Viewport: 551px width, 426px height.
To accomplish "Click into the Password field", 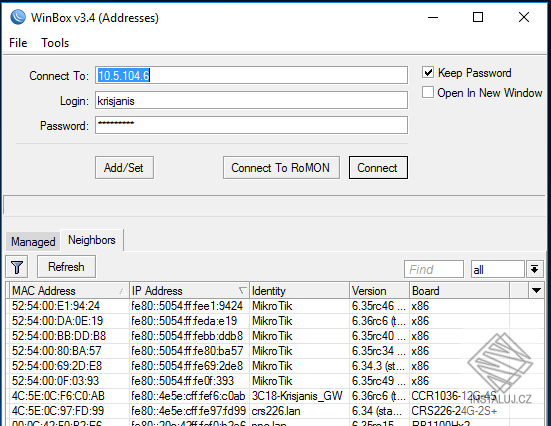I will [x=251, y=125].
